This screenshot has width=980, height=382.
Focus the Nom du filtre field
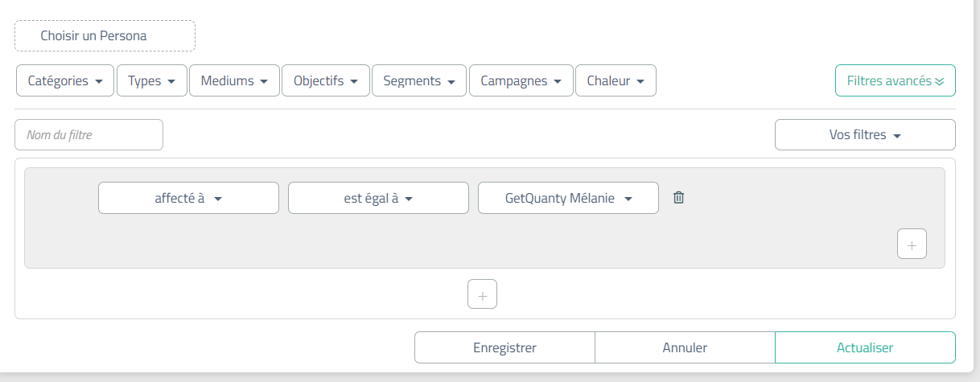point(89,135)
